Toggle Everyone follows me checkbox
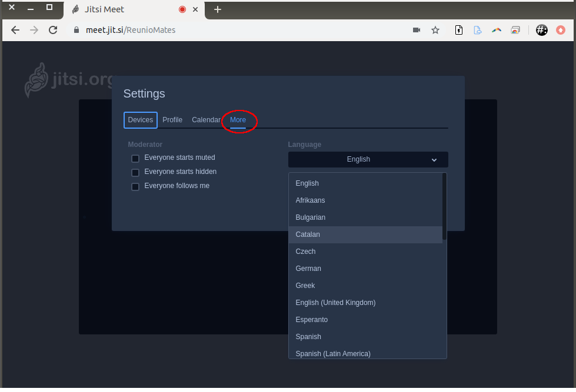Viewport: 576px width, 392px height. pos(135,186)
